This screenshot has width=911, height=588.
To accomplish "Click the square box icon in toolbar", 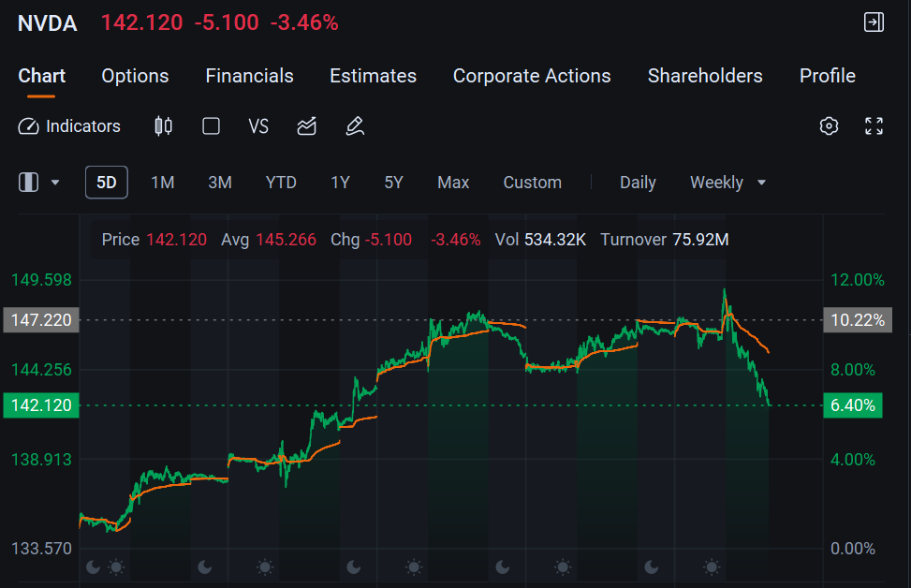I will (211, 126).
